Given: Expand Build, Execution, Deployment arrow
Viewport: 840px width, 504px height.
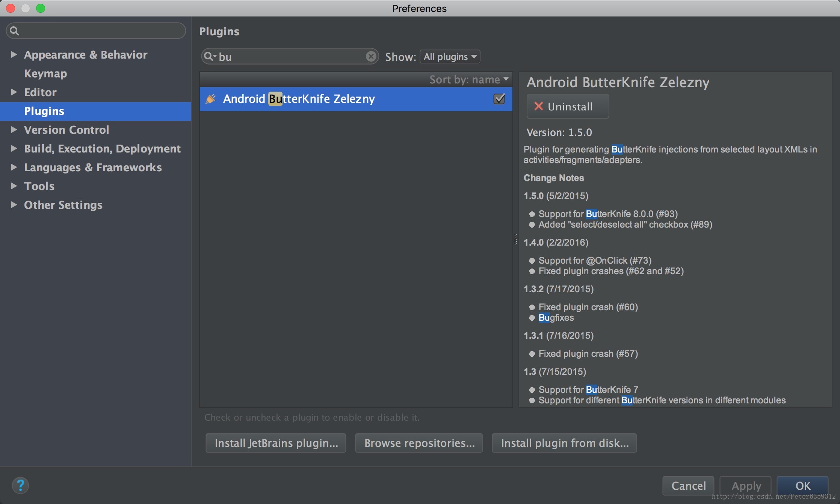Looking at the screenshot, I should [x=14, y=148].
